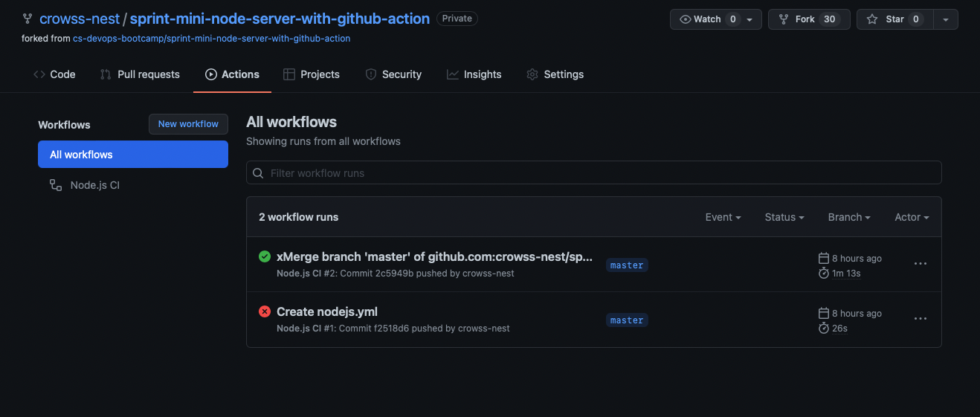The width and height of the screenshot is (980, 417).
Task: Open the Settings tab
Action: [x=555, y=74]
